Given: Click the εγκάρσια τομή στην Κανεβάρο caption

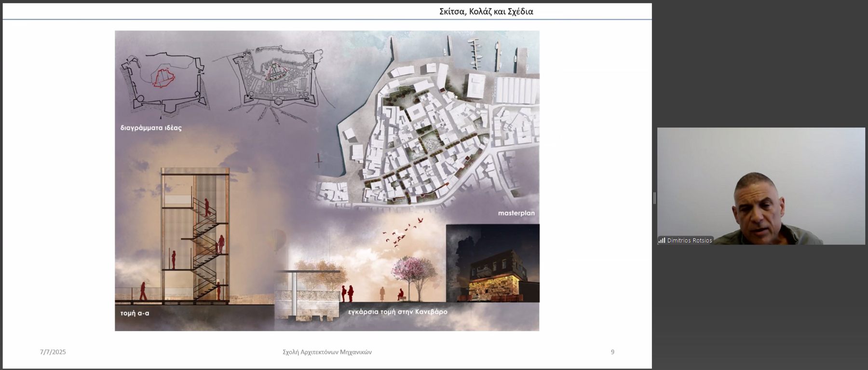Looking at the screenshot, I should pyautogui.click(x=397, y=312).
